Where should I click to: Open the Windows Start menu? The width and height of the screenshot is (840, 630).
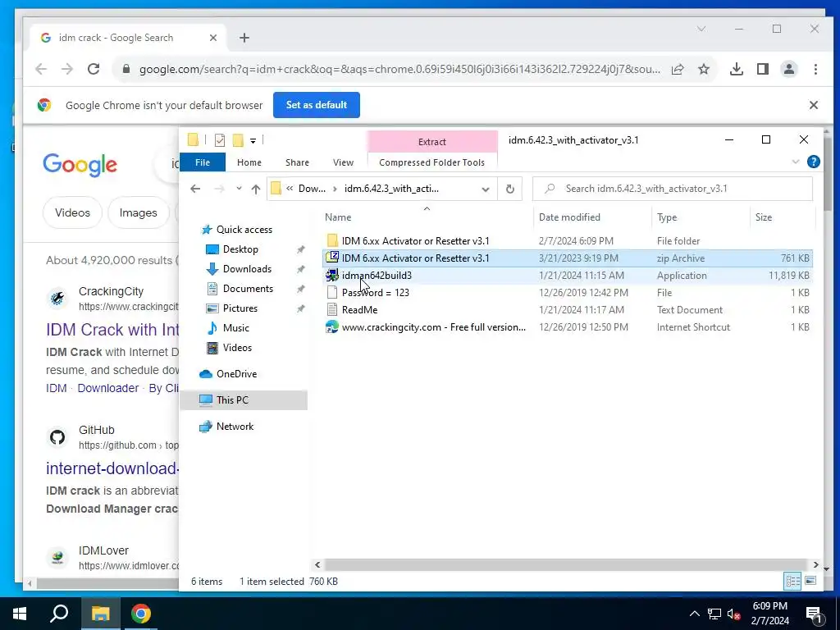point(20,614)
